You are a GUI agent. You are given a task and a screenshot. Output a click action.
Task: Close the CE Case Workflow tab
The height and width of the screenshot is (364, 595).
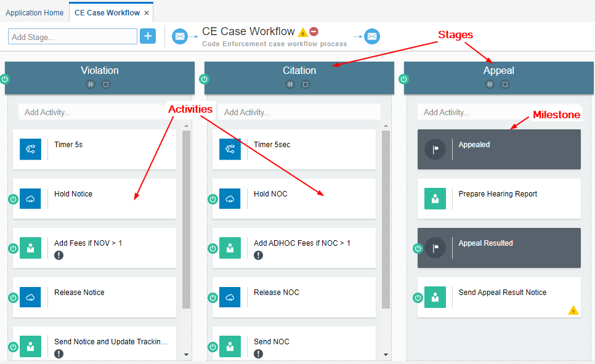tap(145, 11)
